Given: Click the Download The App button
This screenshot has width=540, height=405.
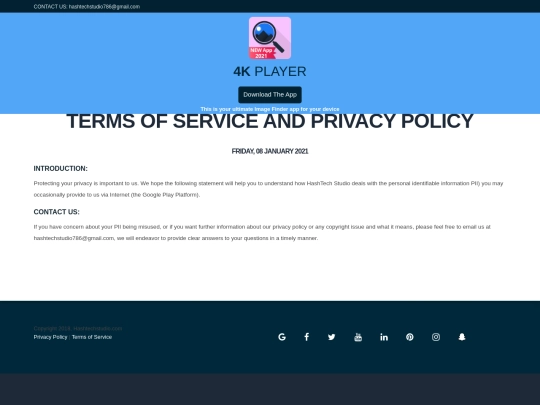Looking at the screenshot, I should point(270,95).
